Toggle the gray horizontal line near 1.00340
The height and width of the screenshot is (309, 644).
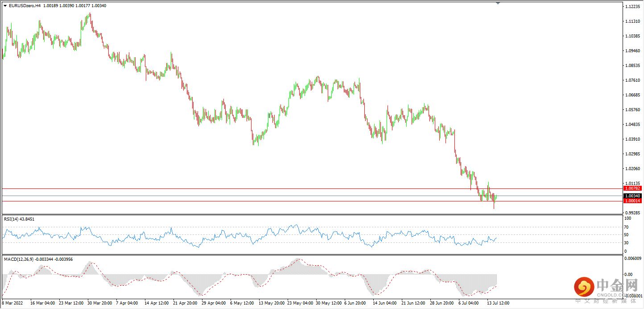click(x=312, y=195)
